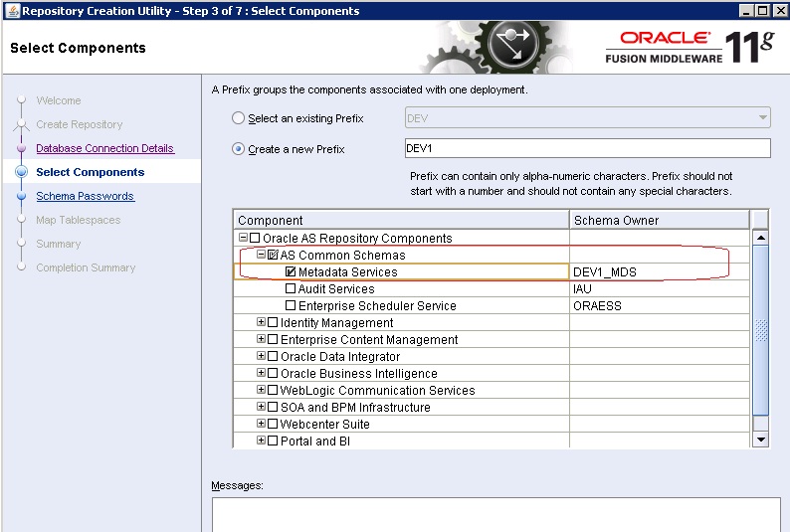
Task: Check the Enterprise Content Management checkbox
Action: pos(273,339)
